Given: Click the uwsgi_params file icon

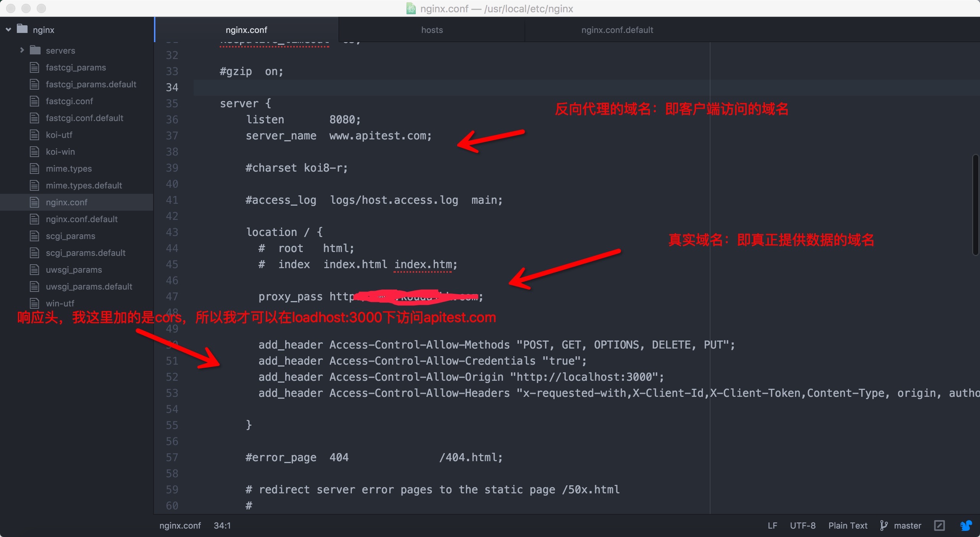Looking at the screenshot, I should click(x=34, y=270).
